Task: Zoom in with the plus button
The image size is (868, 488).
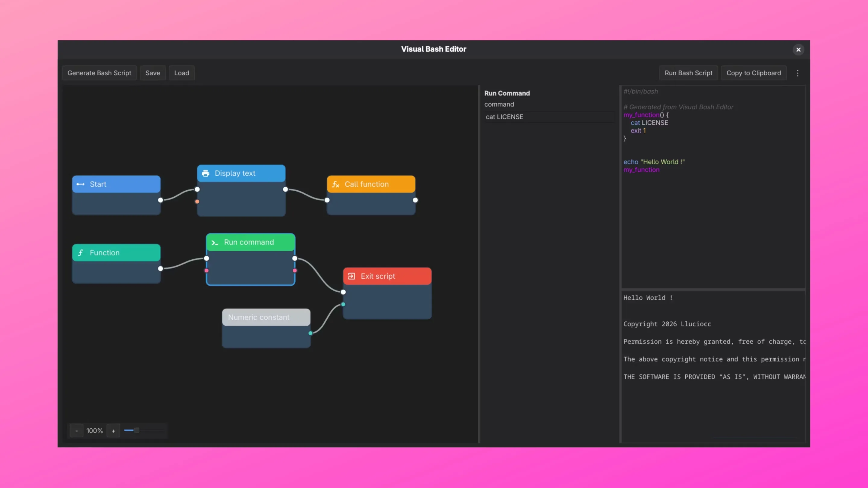Action: click(113, 431)
